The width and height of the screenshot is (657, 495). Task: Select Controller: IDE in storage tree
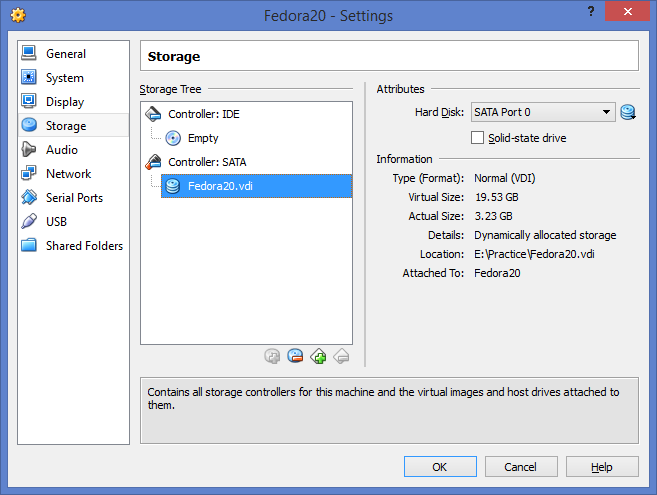pyautogui.click(x=204, y=114)
